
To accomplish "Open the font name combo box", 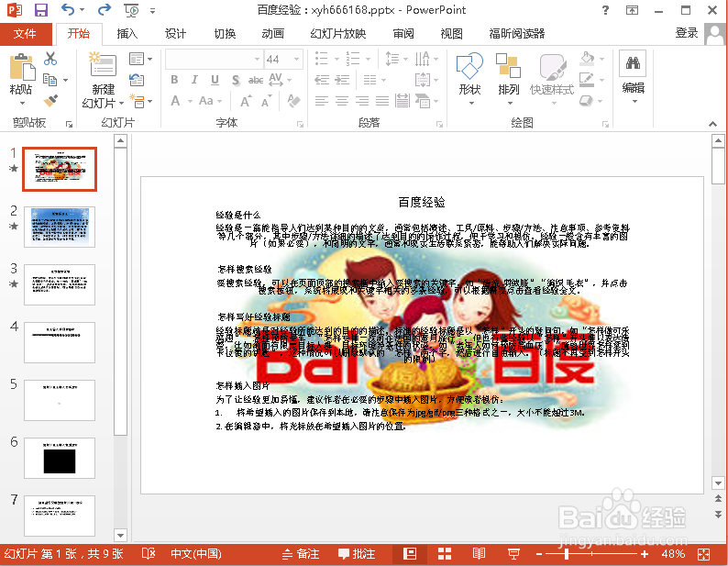I will (x=214, y=59).
